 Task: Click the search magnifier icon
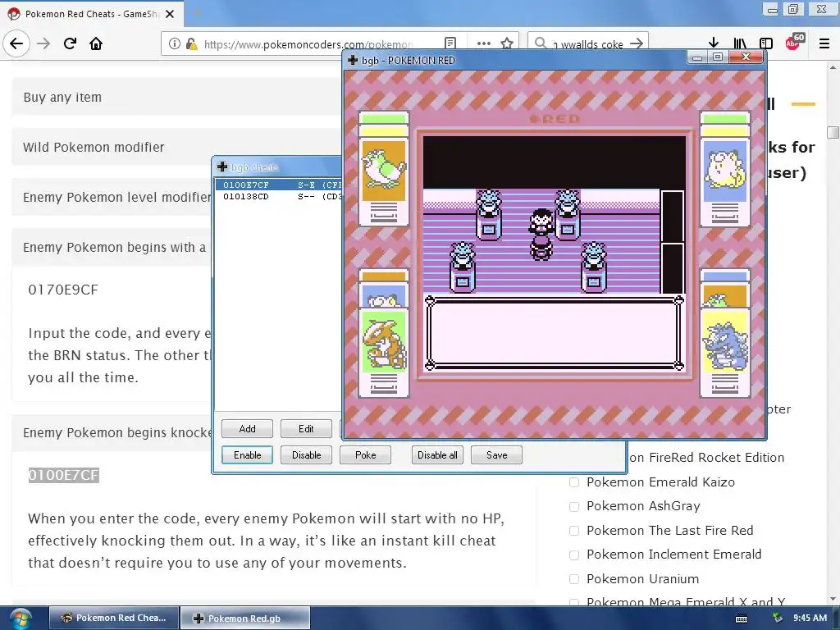[x=541, y=43]
